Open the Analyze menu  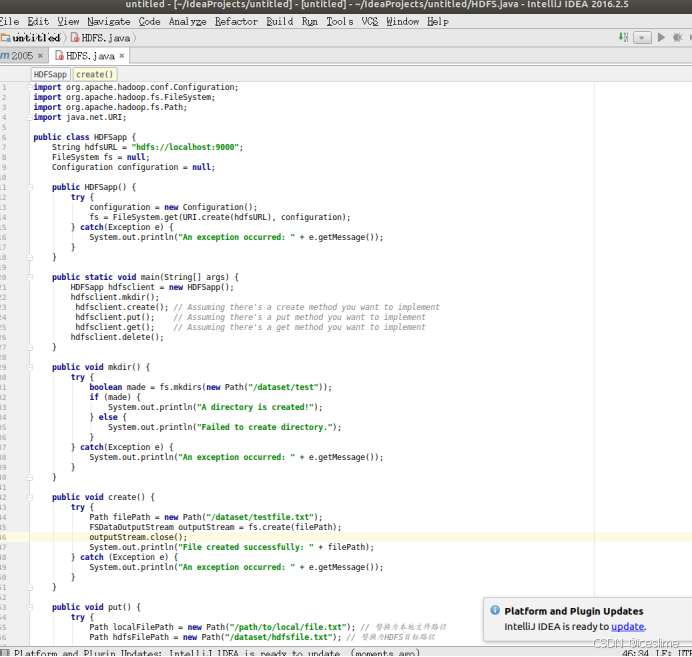point(187,21)
